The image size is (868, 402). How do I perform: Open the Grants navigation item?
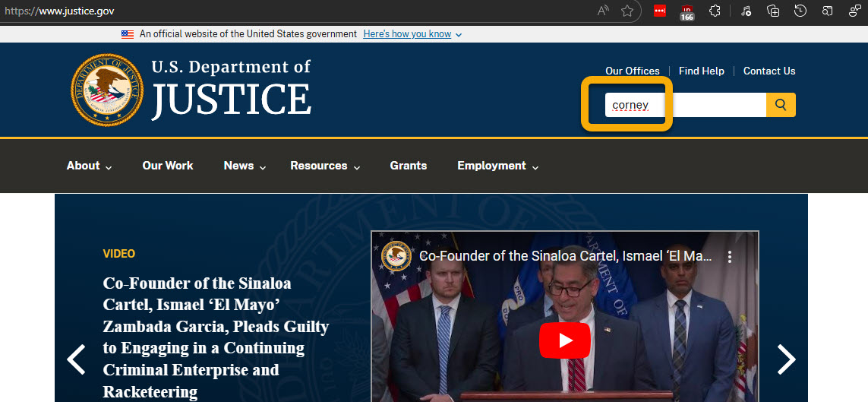[409, 166]
